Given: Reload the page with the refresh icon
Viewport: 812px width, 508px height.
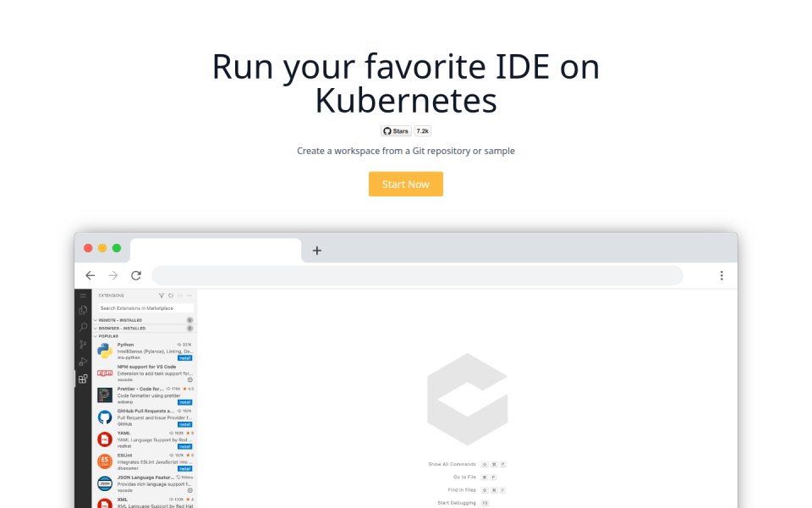Looking at the screenshot, I should click(136, 275).
